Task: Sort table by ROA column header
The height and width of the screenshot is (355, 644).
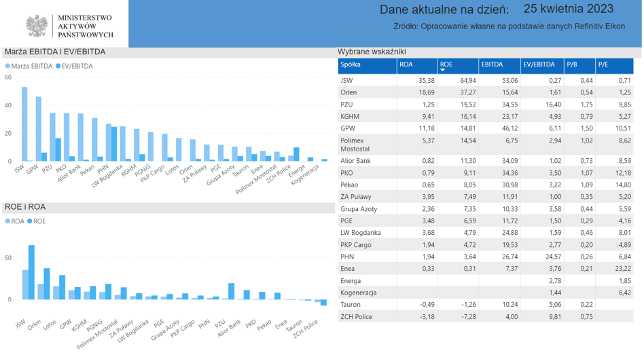Action: [417, 66]
